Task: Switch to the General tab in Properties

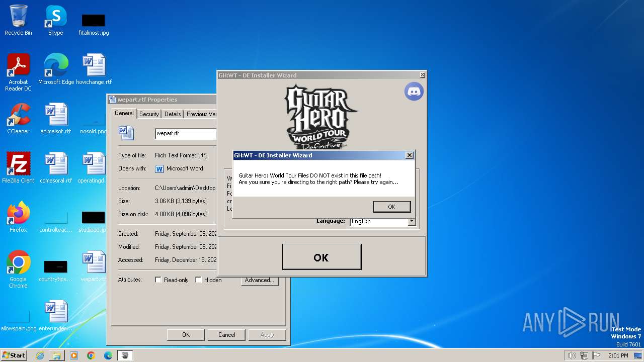Action: click(x=124, y=113)
